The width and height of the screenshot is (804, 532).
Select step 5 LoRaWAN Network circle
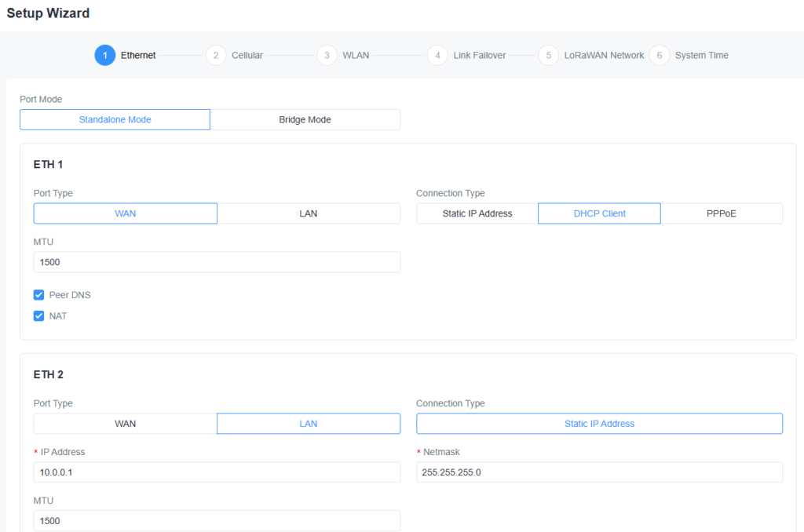pos(548,56)
